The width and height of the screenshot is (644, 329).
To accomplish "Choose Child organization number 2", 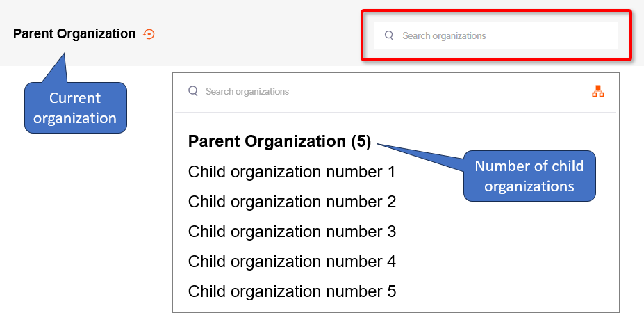I will click(291, 202).
